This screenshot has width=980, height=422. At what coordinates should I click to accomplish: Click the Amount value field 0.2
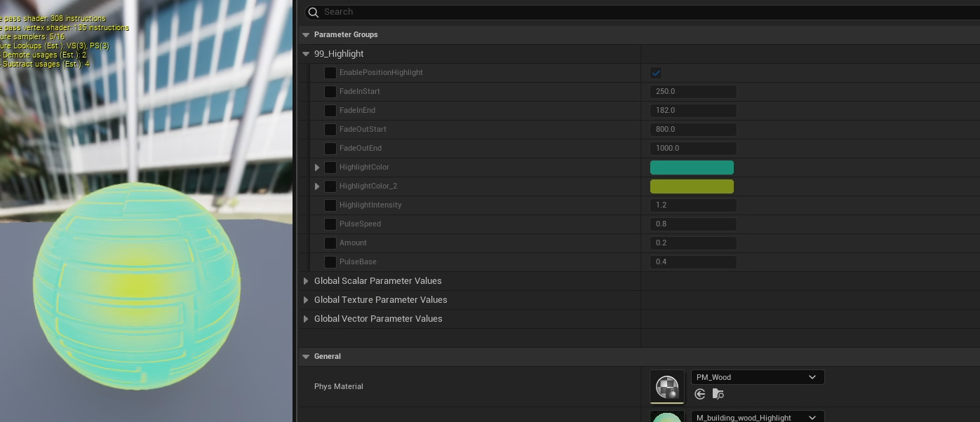tap(693, 243)
